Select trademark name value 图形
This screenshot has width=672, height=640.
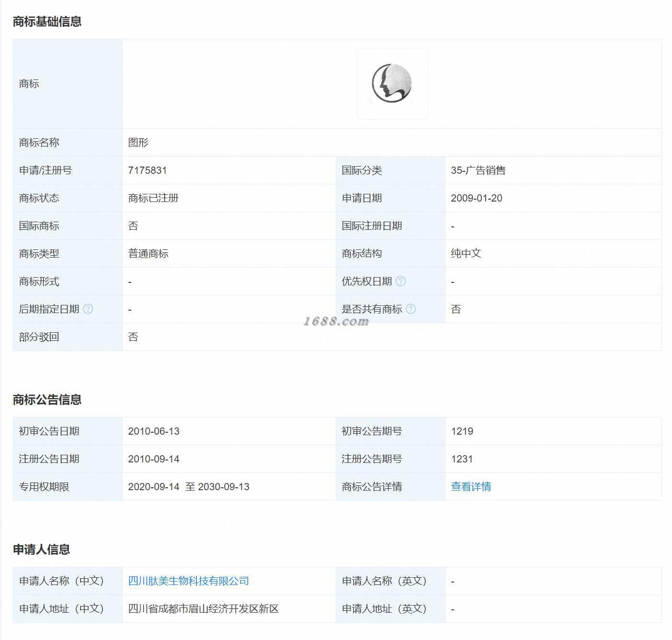(x=138, y=142)
